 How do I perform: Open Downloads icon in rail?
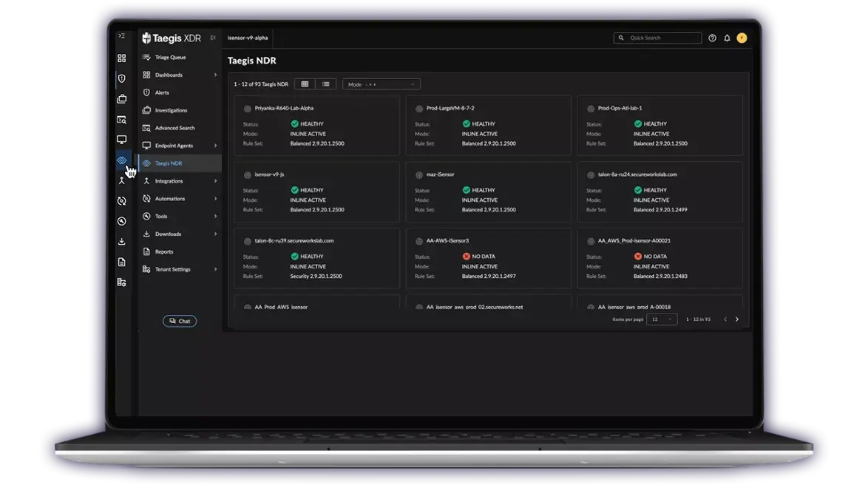coord(122,242)
